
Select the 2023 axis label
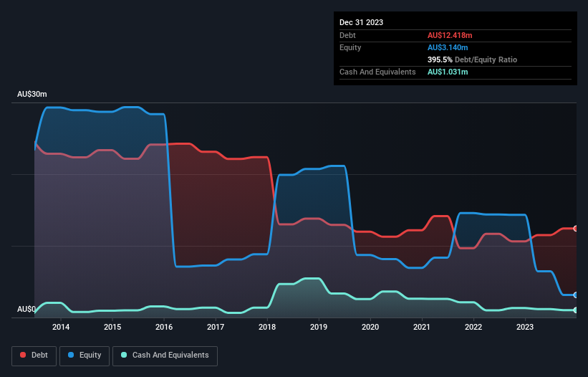[525, 327]
